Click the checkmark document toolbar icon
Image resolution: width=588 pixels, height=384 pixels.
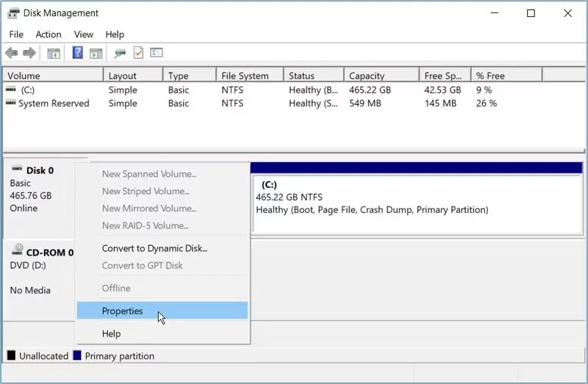click(138, 53)
